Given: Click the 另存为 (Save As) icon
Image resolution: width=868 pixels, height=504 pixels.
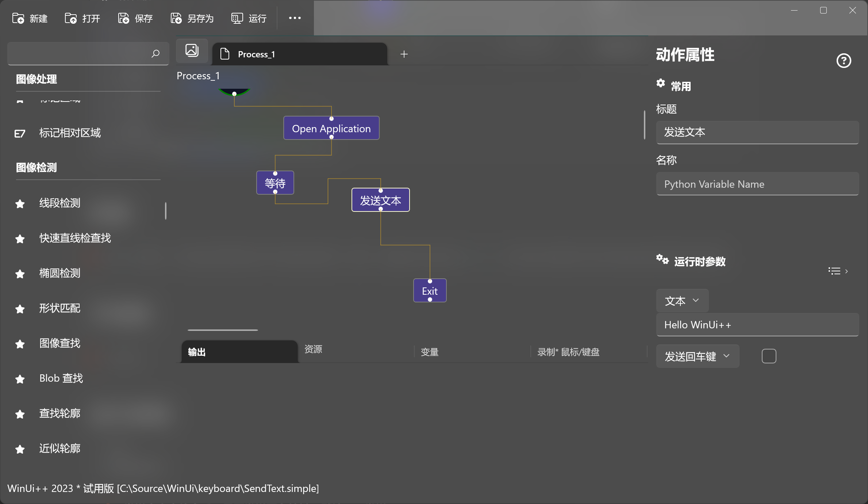Looking at the screenshot, I should 176,18.
